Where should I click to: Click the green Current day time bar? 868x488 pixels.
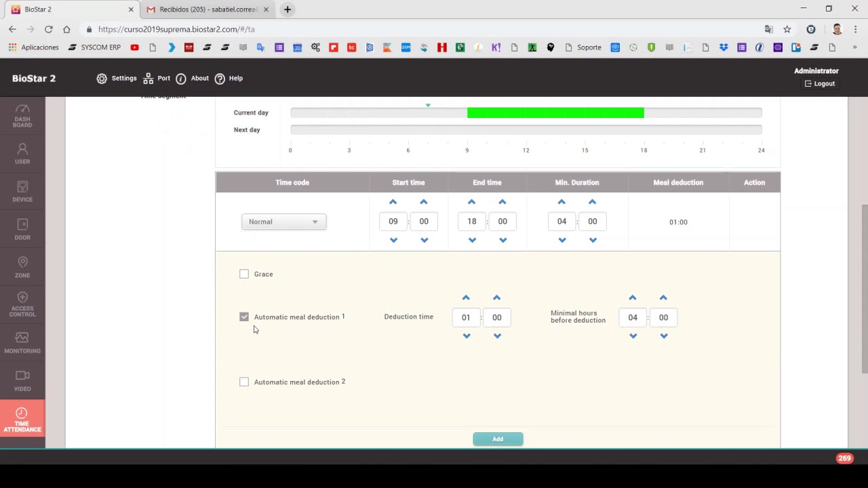click(555, 113)
